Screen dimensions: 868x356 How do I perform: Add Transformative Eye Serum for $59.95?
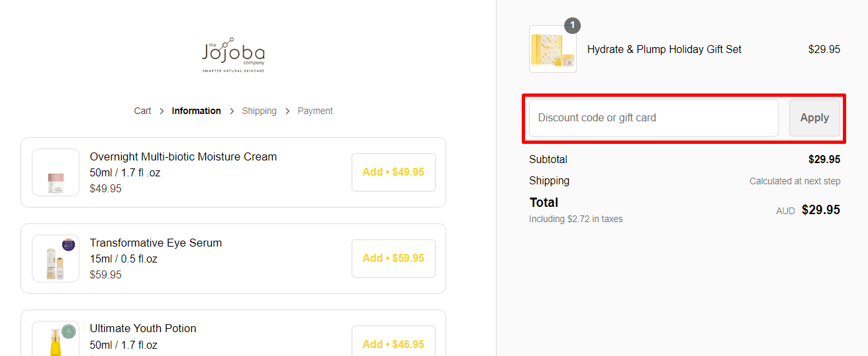[x=393, y=259]
